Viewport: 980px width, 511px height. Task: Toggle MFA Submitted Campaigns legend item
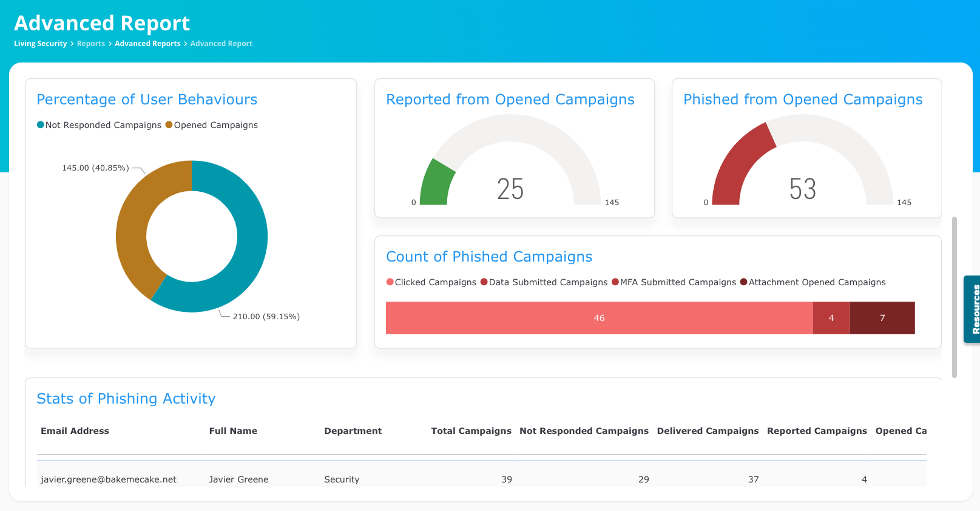674,282
